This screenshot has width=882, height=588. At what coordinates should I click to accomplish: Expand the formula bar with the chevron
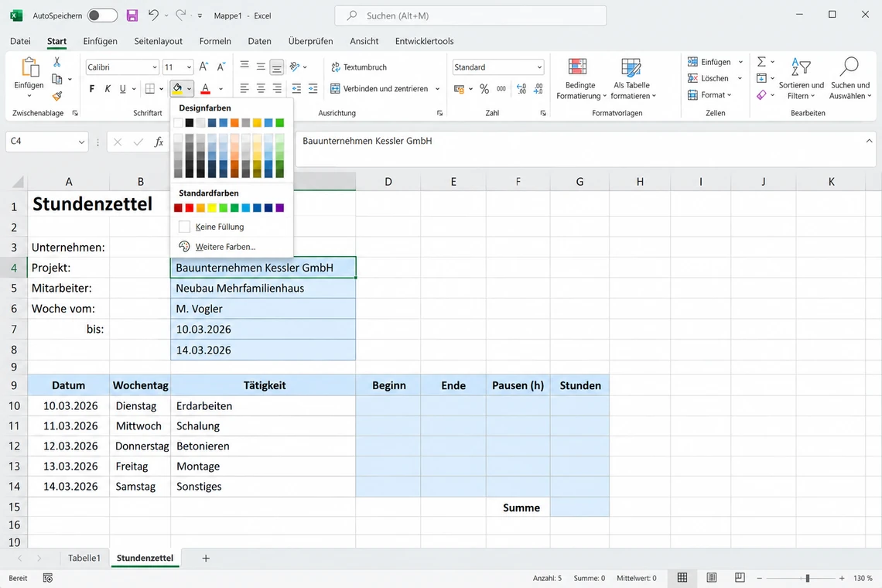coord(869,142)
